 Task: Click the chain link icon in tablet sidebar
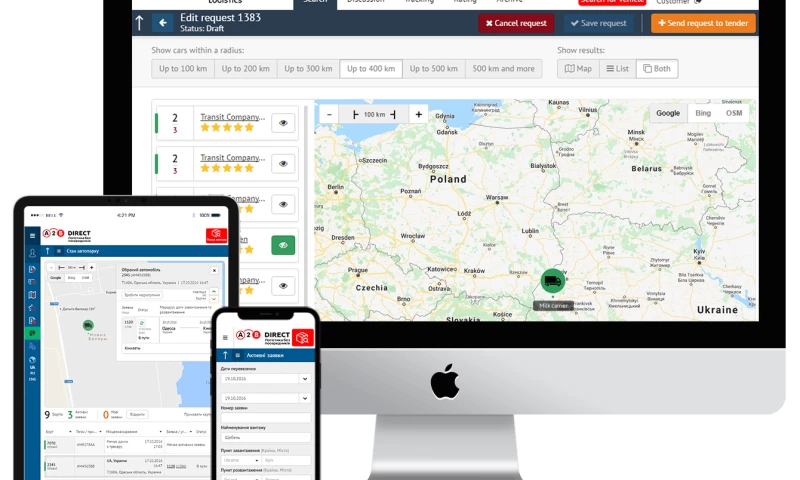click(32, 346)
